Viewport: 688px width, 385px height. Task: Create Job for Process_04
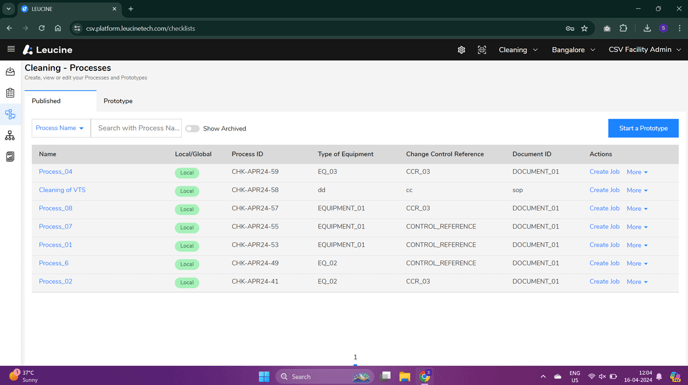(x=604, y=172)
